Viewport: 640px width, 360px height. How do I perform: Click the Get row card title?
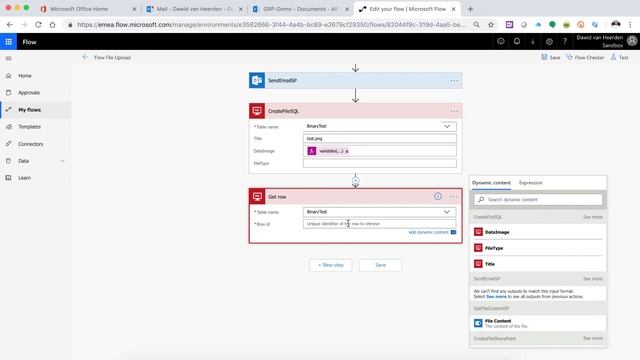pos(277,197)
